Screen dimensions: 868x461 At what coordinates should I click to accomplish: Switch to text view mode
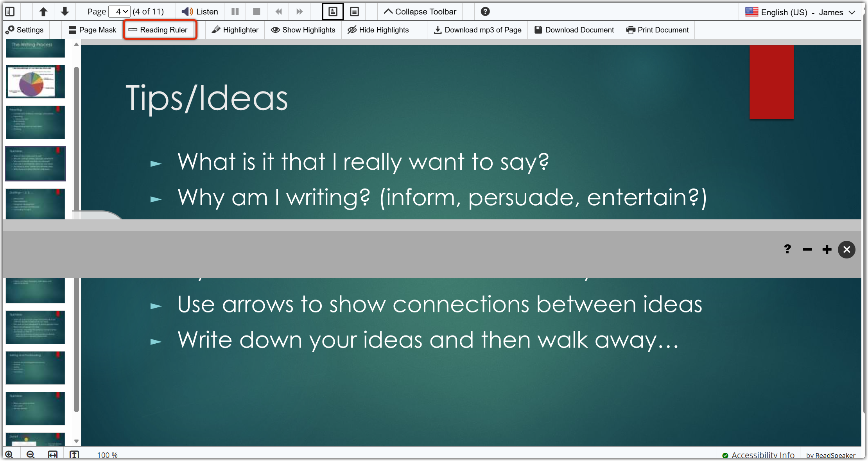pos(354,12)
